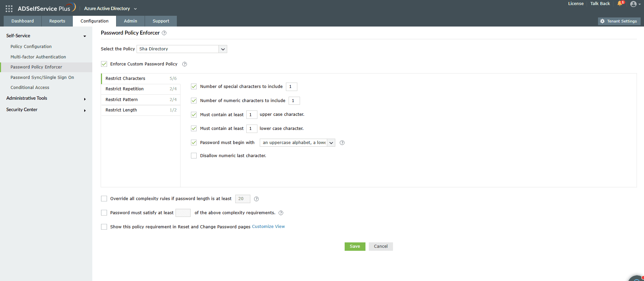Viewport: 644px width, 281px height.
Task: Click the ADSelfService Plus logo
Action: point(47,8)
